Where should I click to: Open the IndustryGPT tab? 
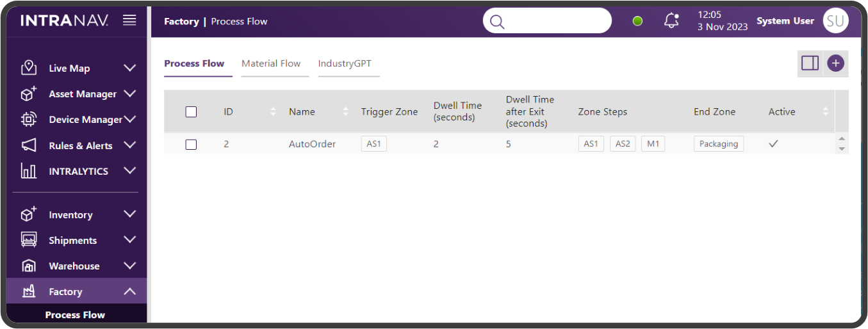click(345, 63)
